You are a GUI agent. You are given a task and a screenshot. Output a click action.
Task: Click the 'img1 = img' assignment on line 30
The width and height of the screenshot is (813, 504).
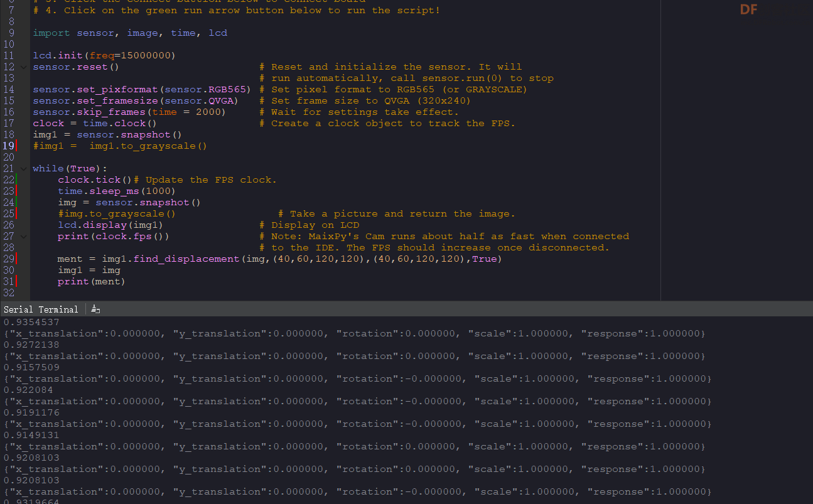pos(89,271)
